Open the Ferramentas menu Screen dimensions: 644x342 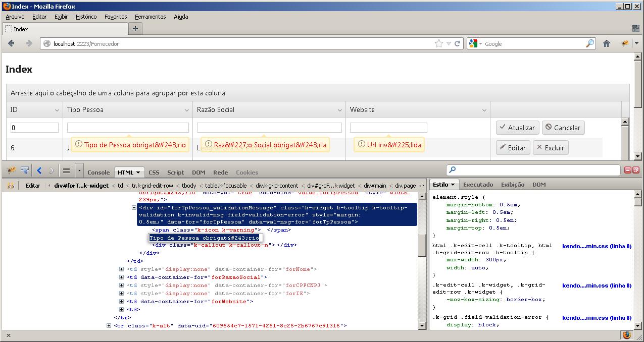point(150,17)
